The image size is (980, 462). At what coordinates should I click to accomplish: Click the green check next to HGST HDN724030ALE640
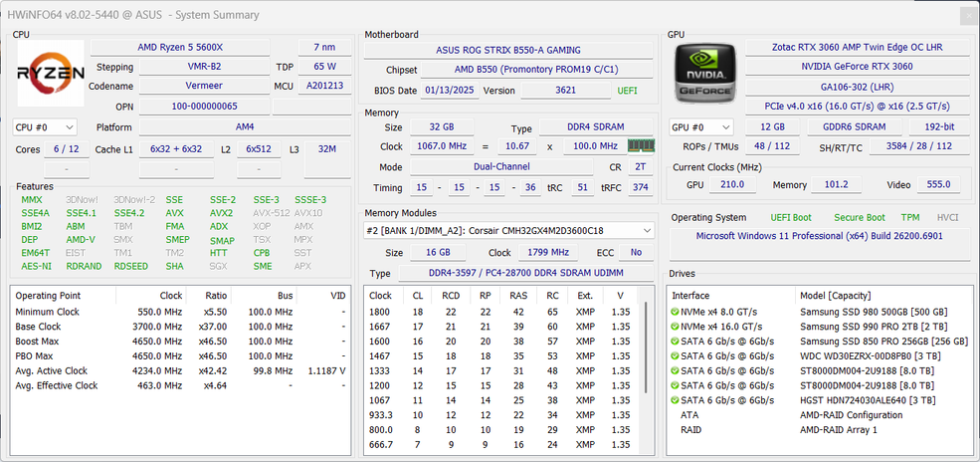(677, 399)
